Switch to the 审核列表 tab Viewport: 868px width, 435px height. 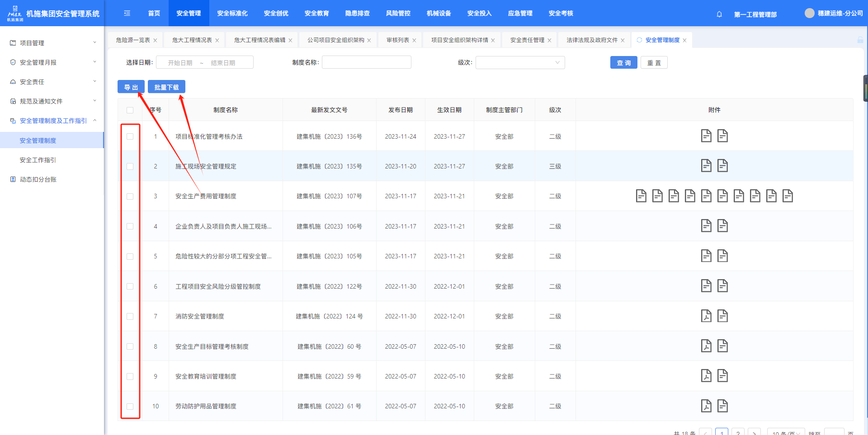pyautogui.click(x=398, y=40)
